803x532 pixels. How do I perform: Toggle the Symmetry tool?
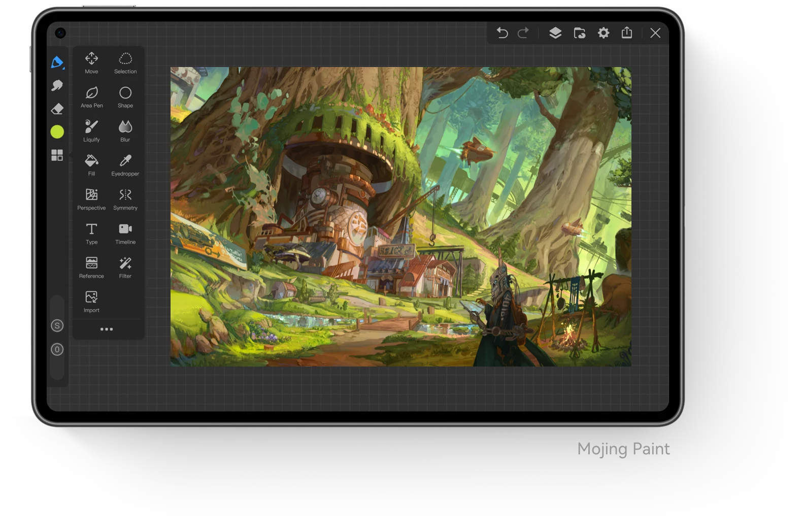(x=125, y=199)
